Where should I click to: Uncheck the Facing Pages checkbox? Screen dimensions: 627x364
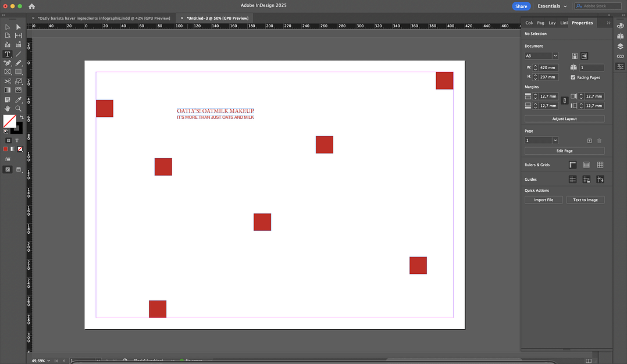click(x=573, y=77)
